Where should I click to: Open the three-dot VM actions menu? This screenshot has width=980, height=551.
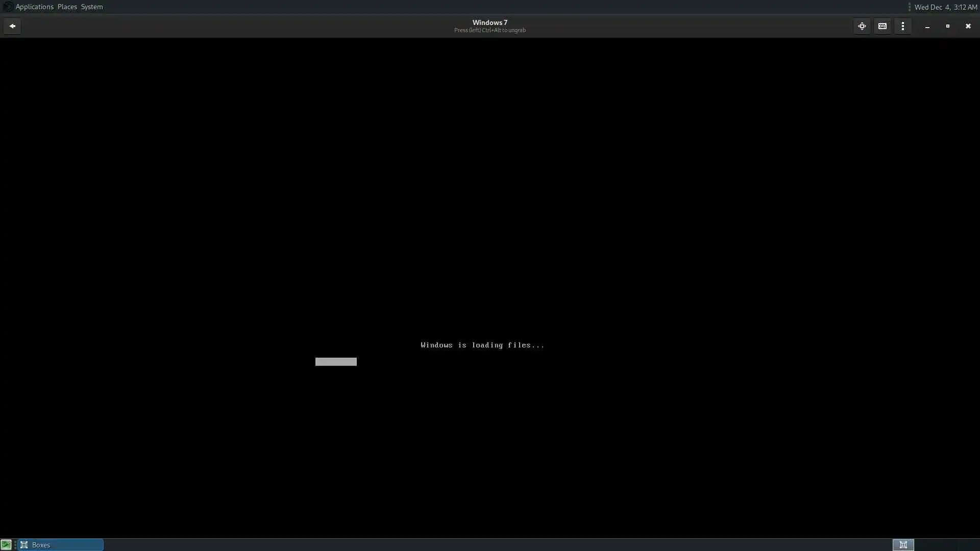[902, 26]
